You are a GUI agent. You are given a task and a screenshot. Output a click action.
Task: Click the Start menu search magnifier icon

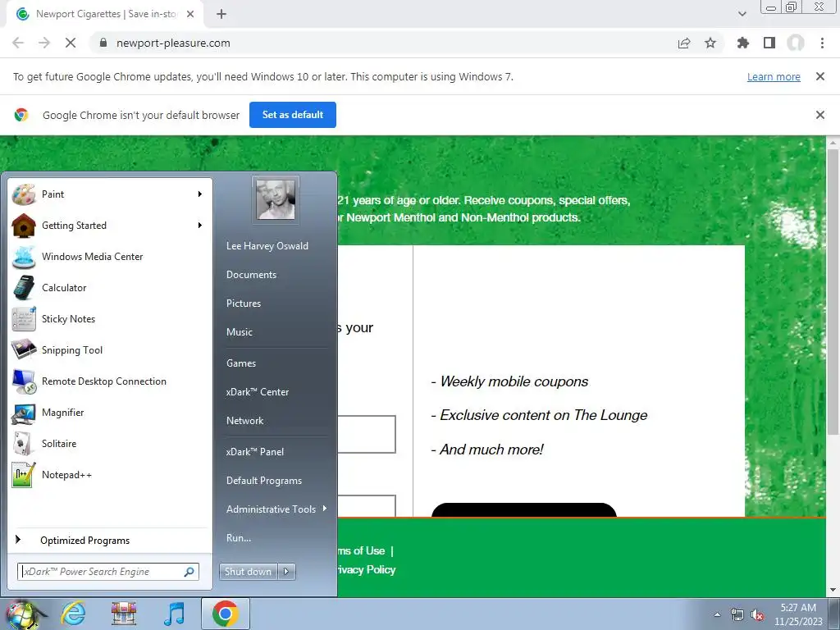(189, 572)
